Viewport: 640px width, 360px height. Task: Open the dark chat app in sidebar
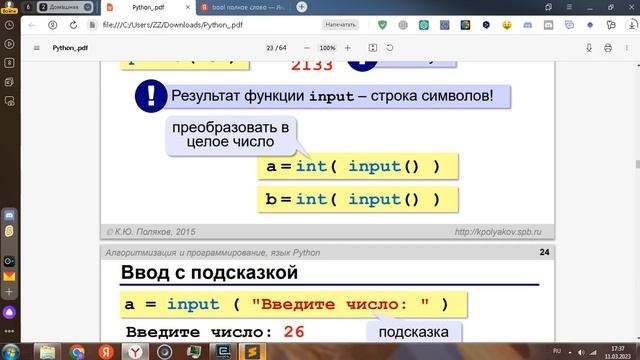[9, 261]
